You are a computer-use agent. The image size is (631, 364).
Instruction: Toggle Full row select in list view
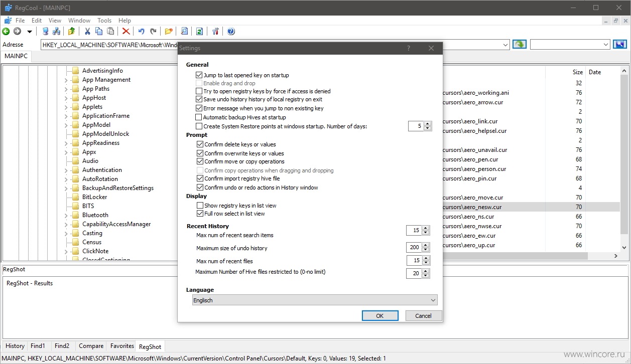pyautogui.click(x=200, y=214)
